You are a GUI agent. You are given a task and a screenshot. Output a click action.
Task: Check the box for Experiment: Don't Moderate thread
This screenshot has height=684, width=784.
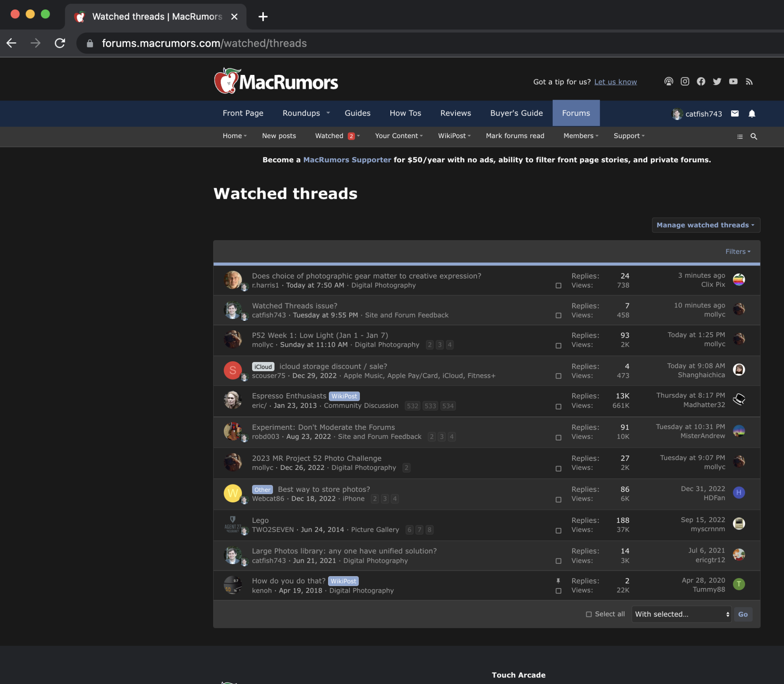[x=559, y=438]
